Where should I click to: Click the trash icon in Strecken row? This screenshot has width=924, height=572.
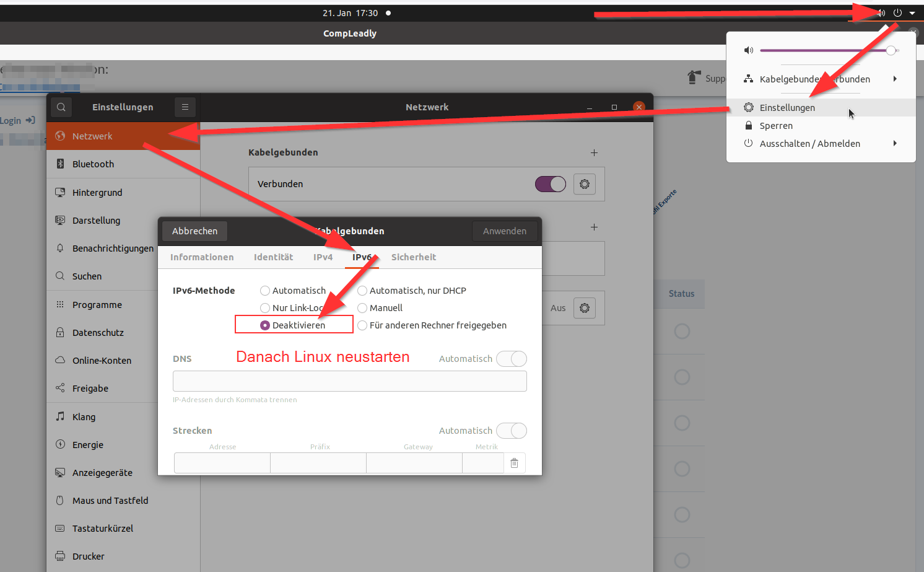(514, 463)
